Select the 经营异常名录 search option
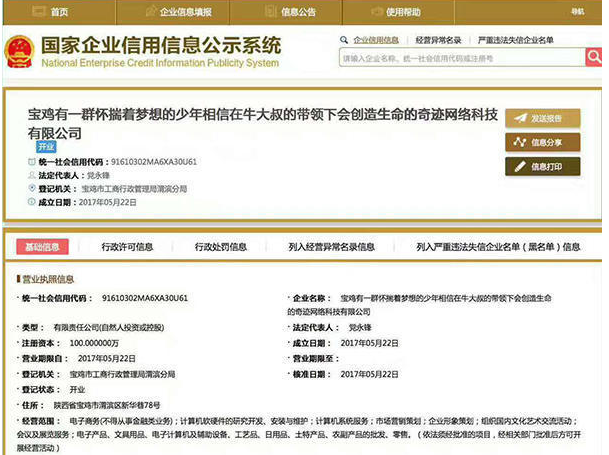 438,40
